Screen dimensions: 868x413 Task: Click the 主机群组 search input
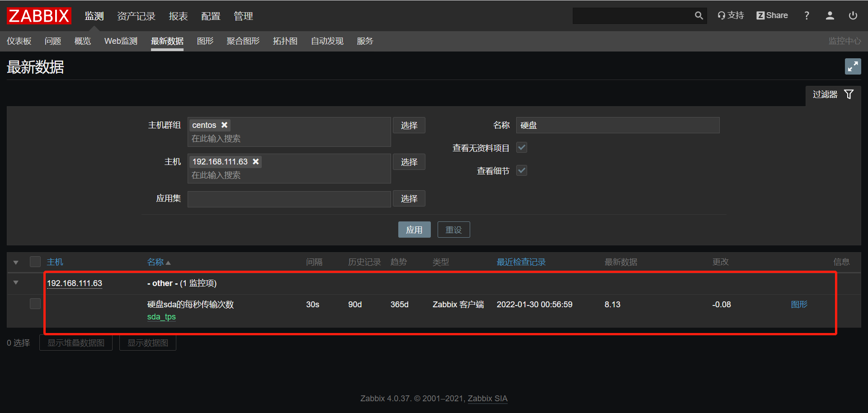pyautogui.click(x=289, y=139)
